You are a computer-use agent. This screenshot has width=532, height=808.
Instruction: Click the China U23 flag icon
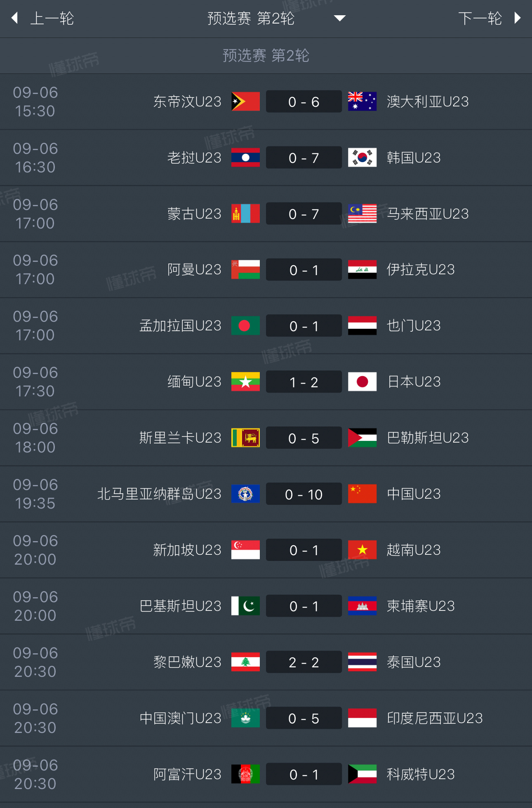click(x=362, y=494)
